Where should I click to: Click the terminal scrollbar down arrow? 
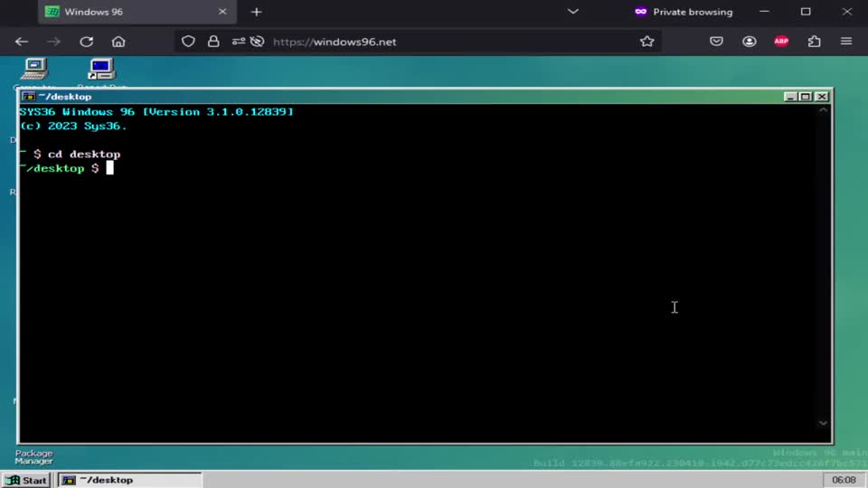click(x=824, y=423)
